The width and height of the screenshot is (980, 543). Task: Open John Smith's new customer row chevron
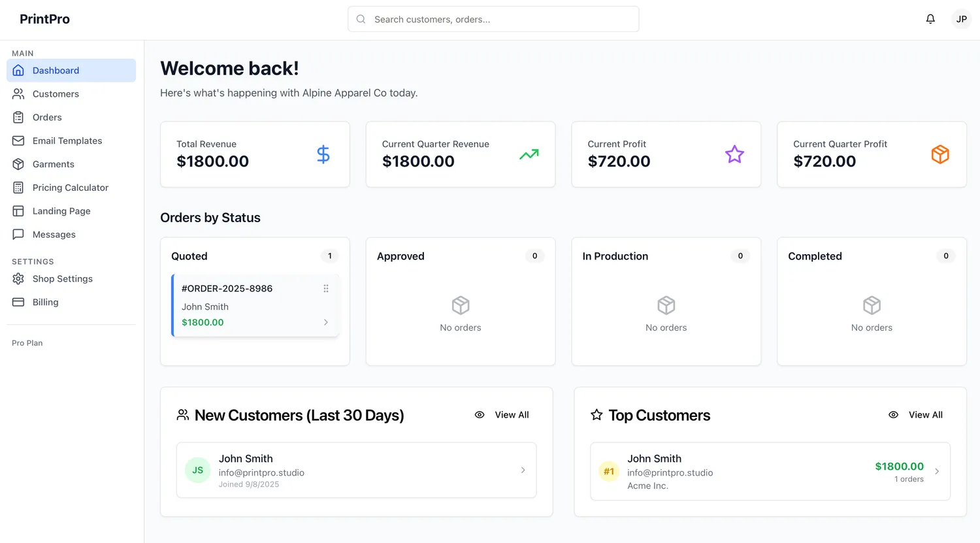click(x=523, y=470)
